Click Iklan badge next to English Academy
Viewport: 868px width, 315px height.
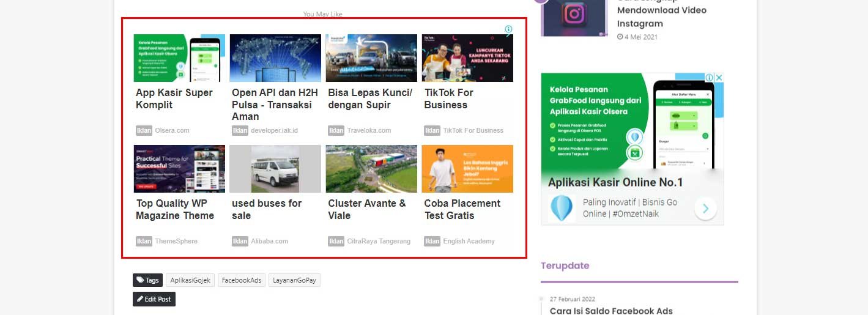(432, 241)
